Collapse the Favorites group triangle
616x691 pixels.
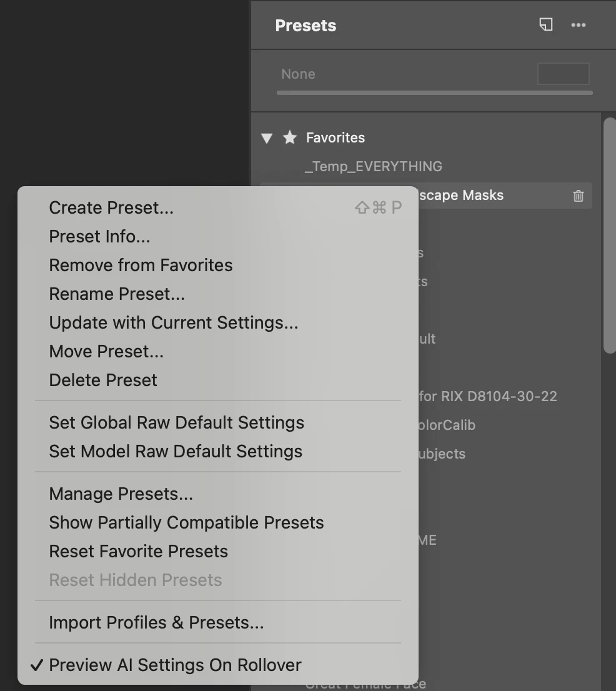(267, 138)
